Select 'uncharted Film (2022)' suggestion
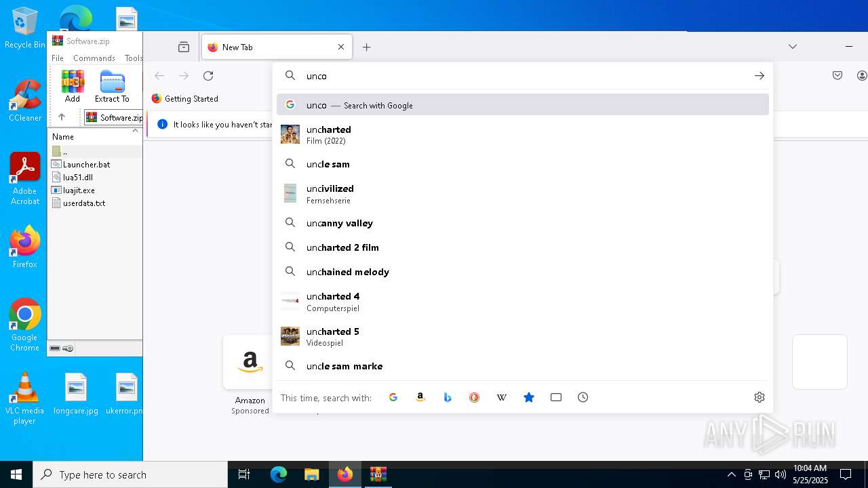 click(523, 134)
